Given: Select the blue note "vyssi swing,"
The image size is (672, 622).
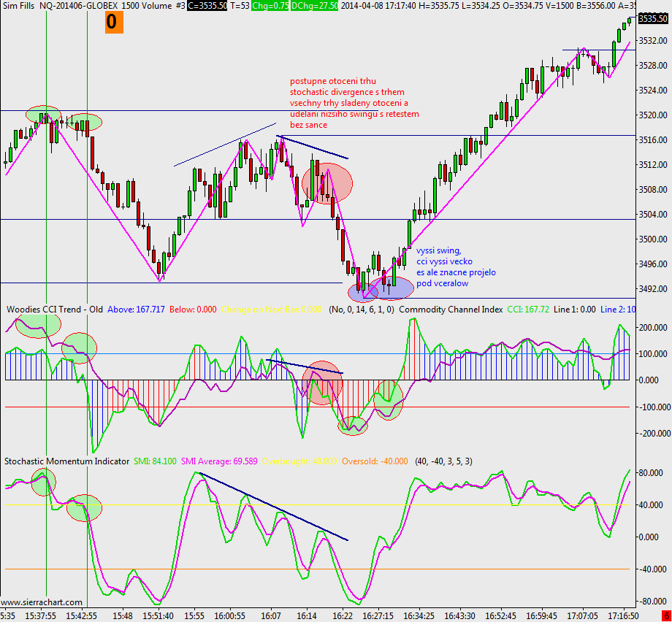Looking at the screenshot, I should pos(439,250).
